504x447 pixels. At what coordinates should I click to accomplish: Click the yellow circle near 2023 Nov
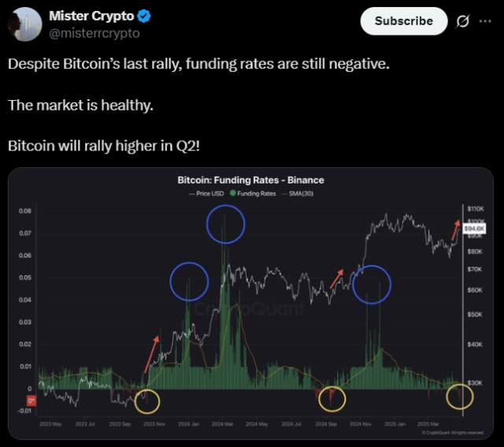click(147, 401)
